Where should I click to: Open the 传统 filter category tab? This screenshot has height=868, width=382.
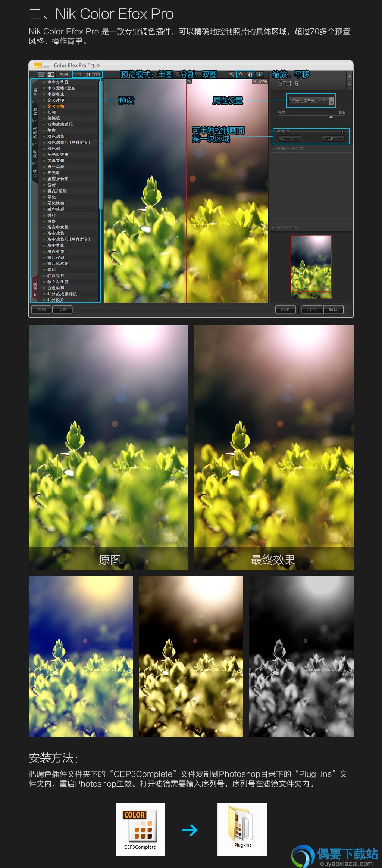pos(35,112)
